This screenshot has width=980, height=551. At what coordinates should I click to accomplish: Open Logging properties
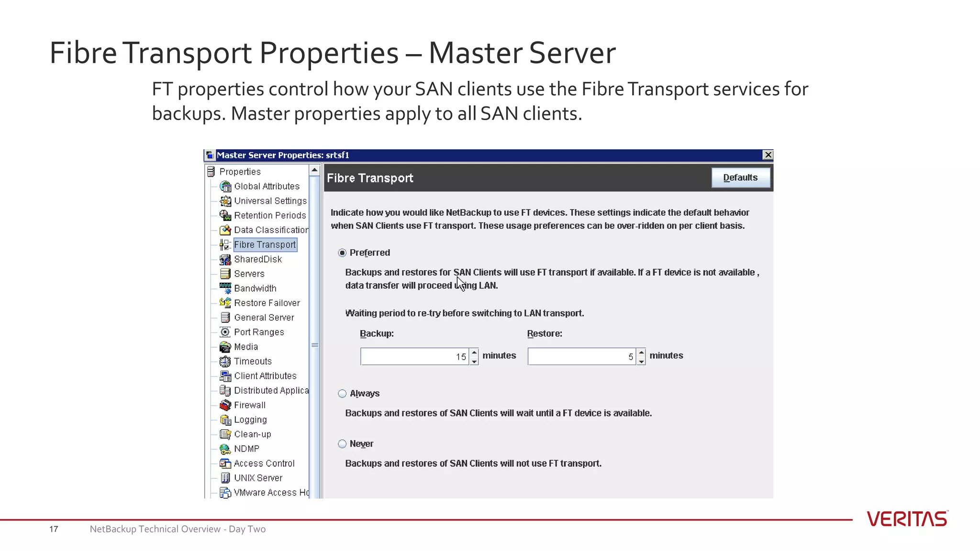[x=250, y=419]
